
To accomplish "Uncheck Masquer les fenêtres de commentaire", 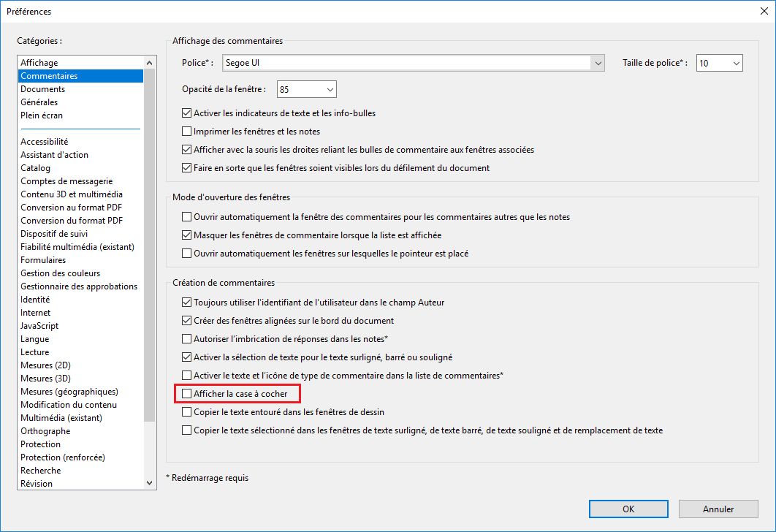I will pyautogui.click(x=186, y=235).
